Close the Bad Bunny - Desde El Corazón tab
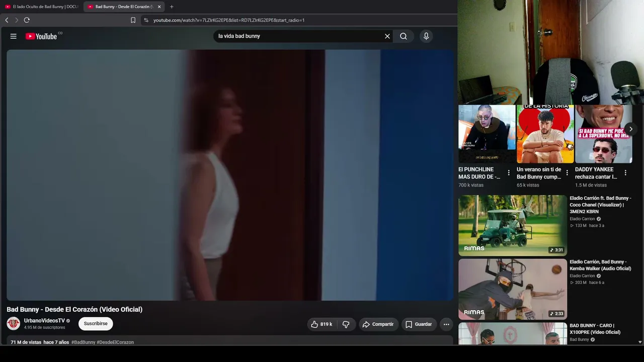Viewport: 644px width, 362px height. (159, 7)
